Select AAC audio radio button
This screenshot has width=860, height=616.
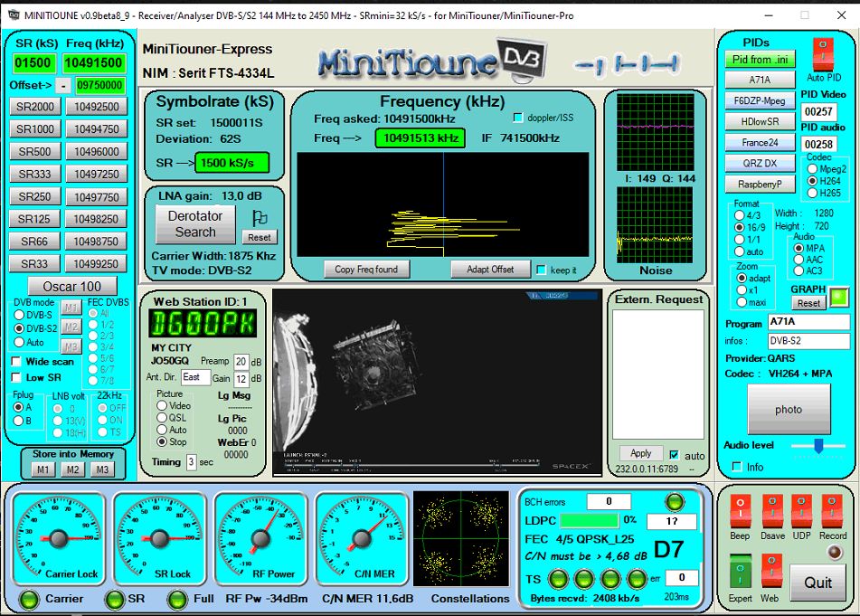point(799,260)
